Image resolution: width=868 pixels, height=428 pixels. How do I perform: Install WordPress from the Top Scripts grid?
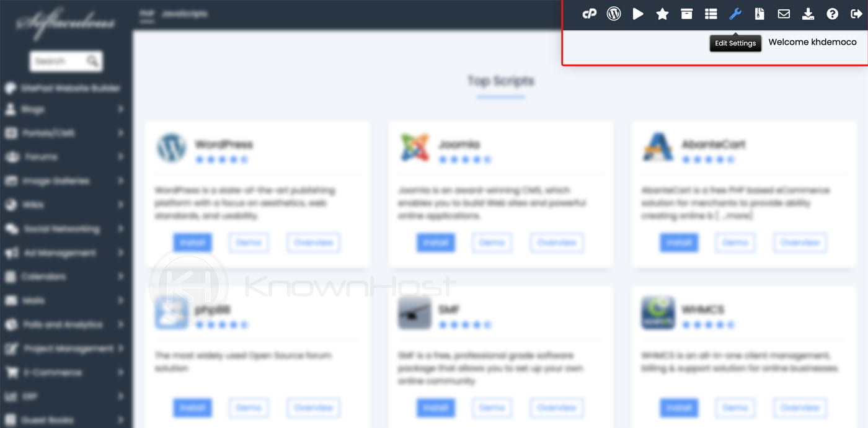tap(192, 243)
